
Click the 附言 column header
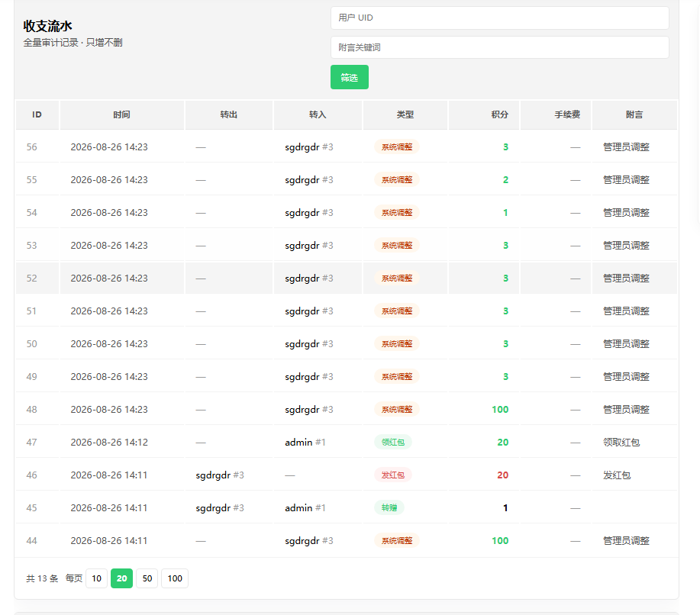click(x=634, y=114)
